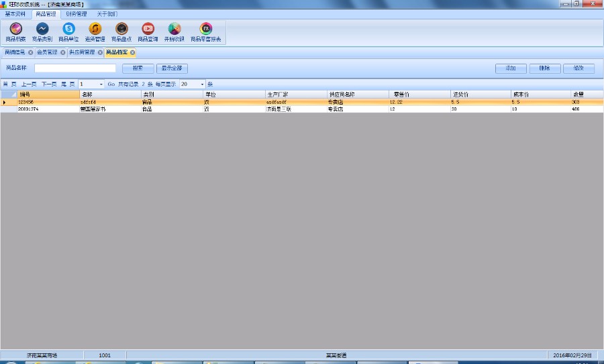The width and height of the screenshot is (604, 364).
Task: Switch to the 商铺信息 document tab
Action: pyautogui.click(x=15, y=52)
